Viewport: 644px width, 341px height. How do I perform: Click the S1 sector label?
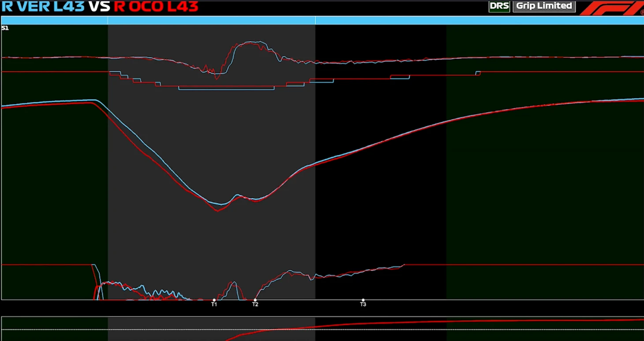(x=5, y=28)
